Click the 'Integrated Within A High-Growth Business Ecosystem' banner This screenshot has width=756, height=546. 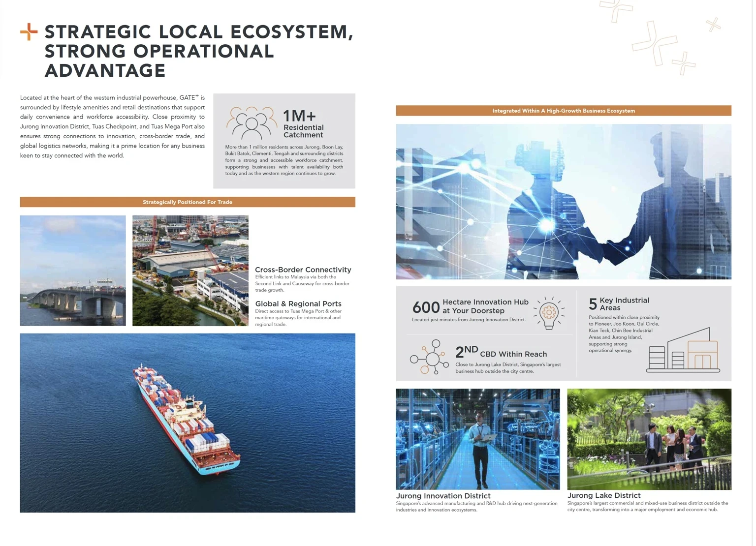point(564,111)
